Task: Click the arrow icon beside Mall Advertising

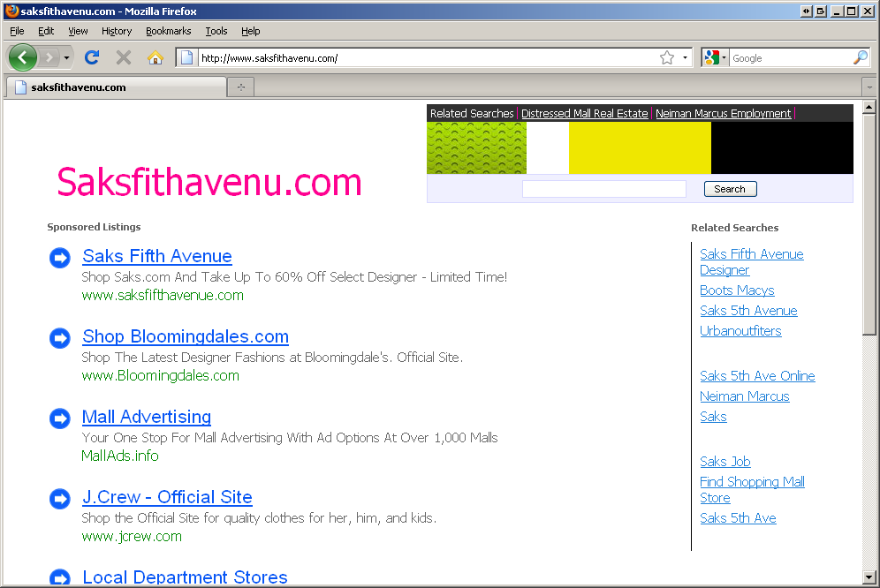Action: pyautogui.click(x=60, y=418)
